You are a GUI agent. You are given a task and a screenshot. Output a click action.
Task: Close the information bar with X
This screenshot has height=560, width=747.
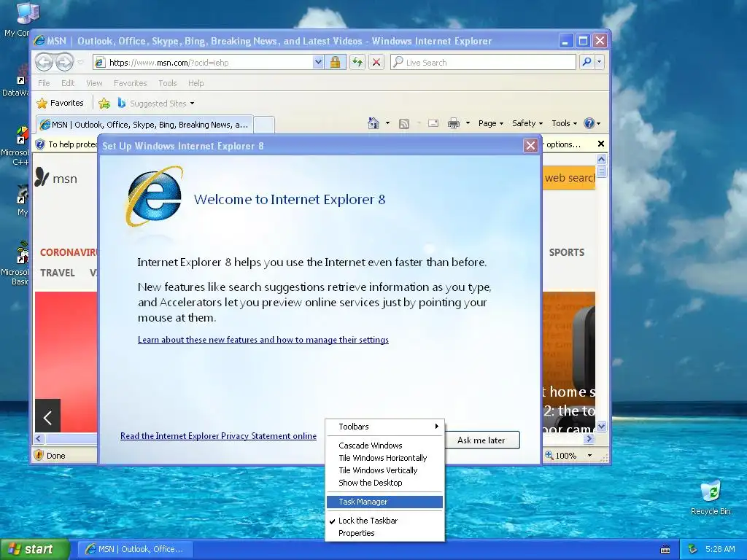tap(601, 144)
